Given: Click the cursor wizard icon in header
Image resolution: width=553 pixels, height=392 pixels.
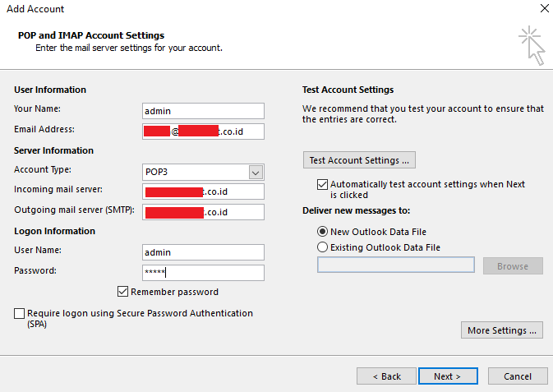Looking at the screenshot, I should point(532,44).
